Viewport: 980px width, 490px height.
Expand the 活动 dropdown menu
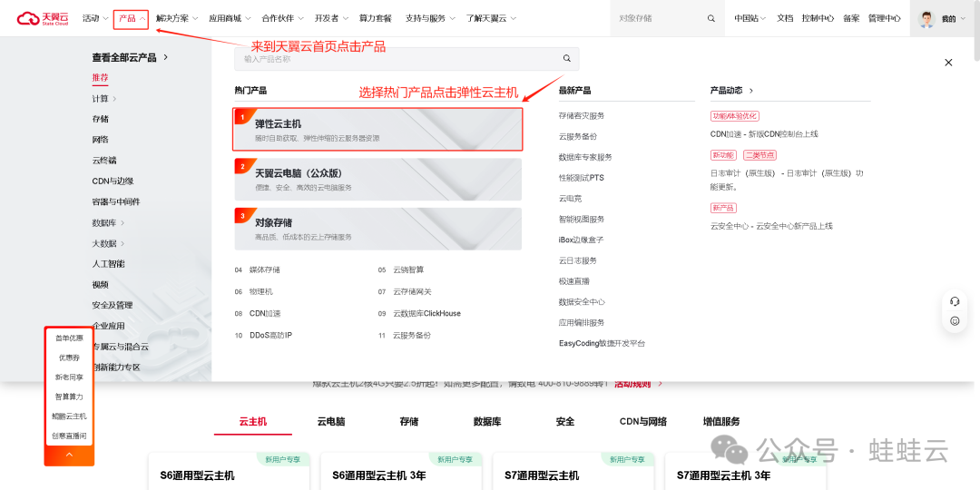[95, 19]
